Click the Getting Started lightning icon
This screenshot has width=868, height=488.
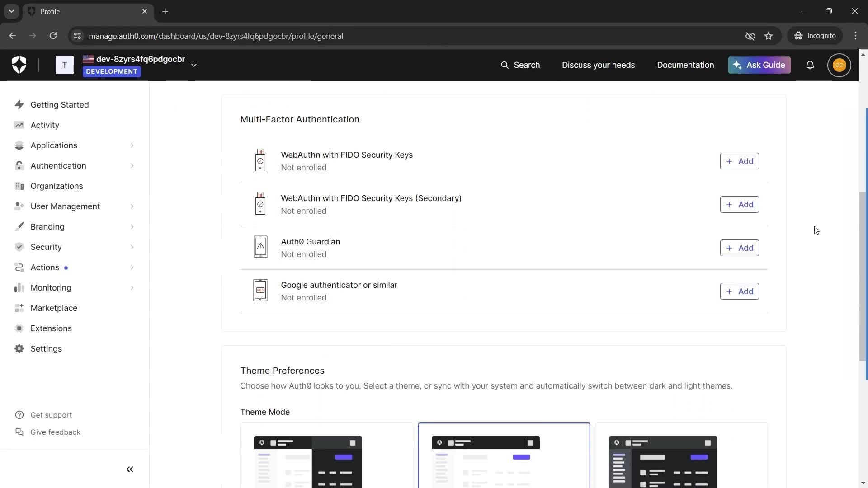(x=19, y=105)
